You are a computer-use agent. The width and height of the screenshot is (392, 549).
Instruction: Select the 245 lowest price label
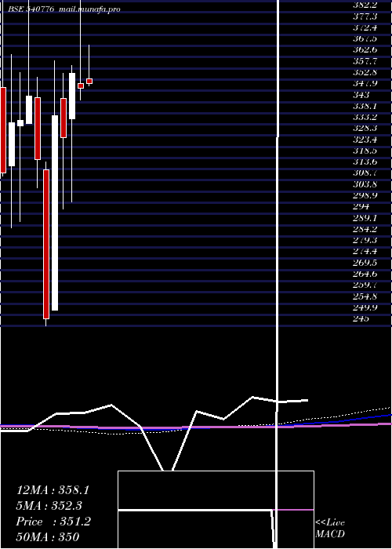(x=361, y=319)
